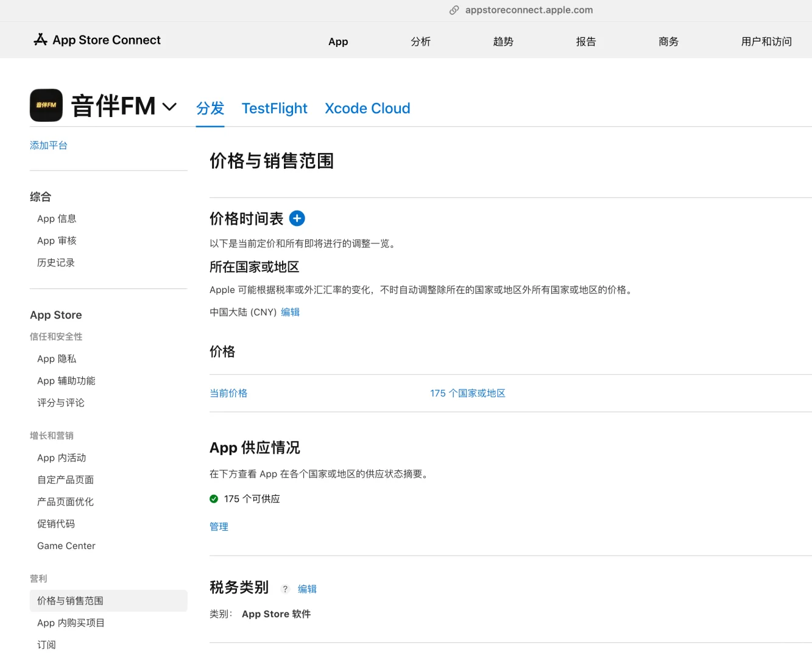Screen dimensions: 812x658
Task: Open the 当前价格 dropdown selector
Action: coord(228,393)
